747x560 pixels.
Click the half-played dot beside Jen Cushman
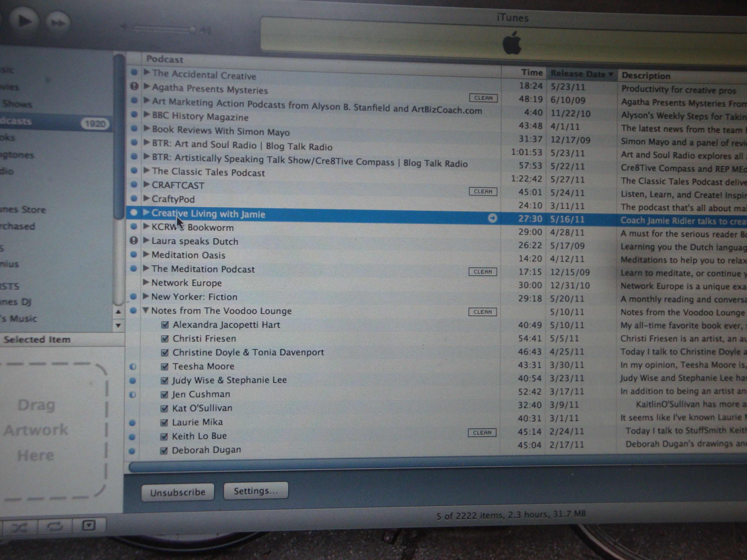(132, 394)
